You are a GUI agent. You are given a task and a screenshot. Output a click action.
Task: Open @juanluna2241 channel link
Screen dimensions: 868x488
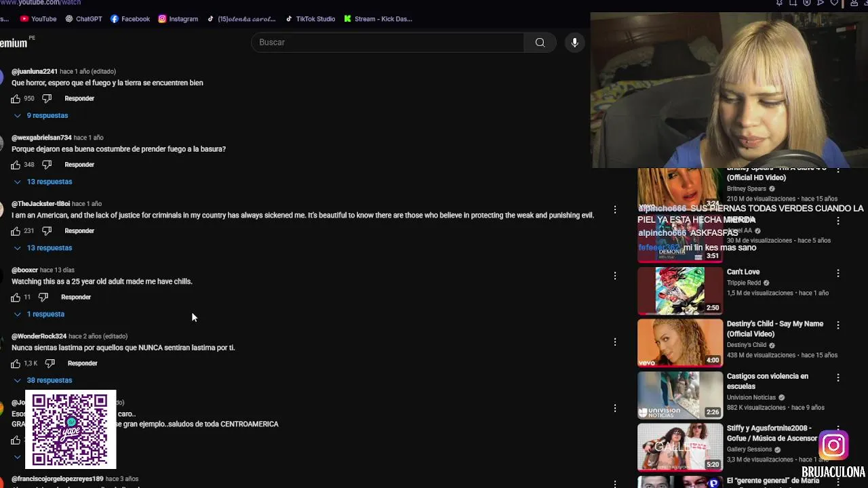tap(35, 71)
